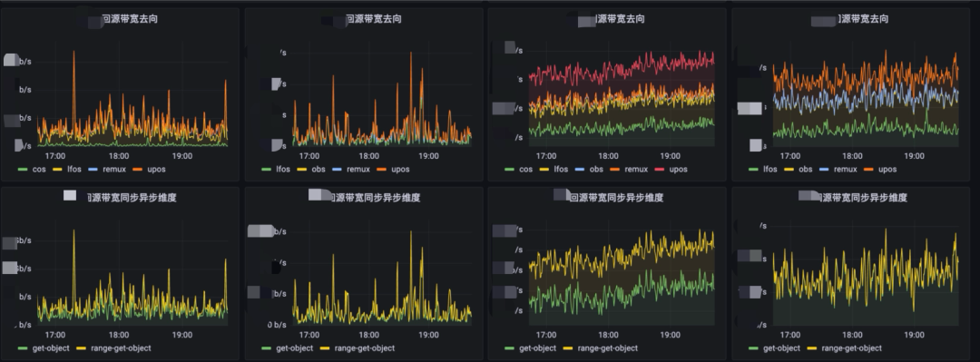980x362 pixels.
Task: Click 18:00 axis label in fourth top-row panel
Action: coord(852,156)
